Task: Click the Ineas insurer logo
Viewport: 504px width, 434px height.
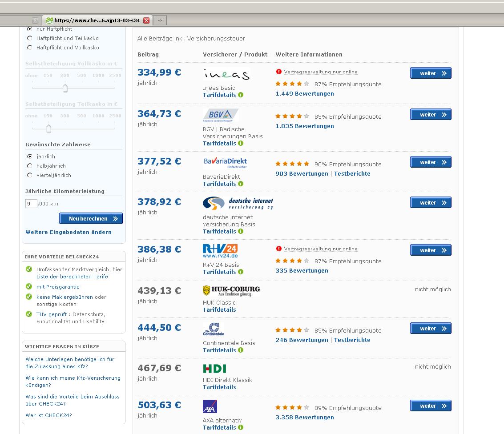Action: point(226,74)
